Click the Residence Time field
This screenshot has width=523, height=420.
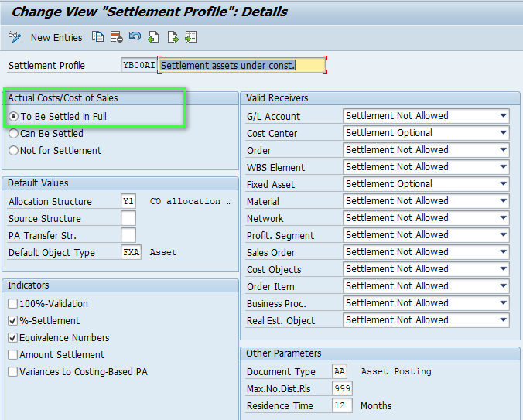[342, 406]
